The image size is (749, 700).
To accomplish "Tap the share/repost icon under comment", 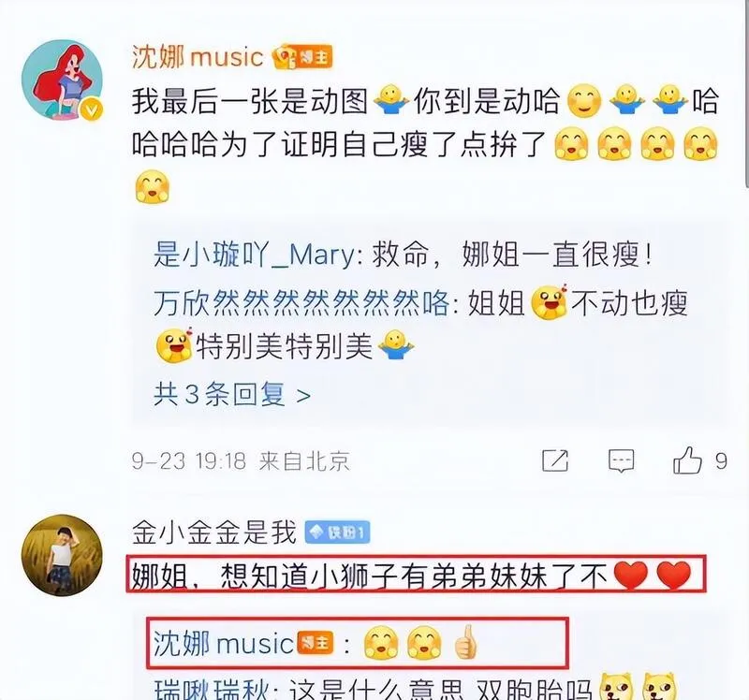I will [555, 460].
